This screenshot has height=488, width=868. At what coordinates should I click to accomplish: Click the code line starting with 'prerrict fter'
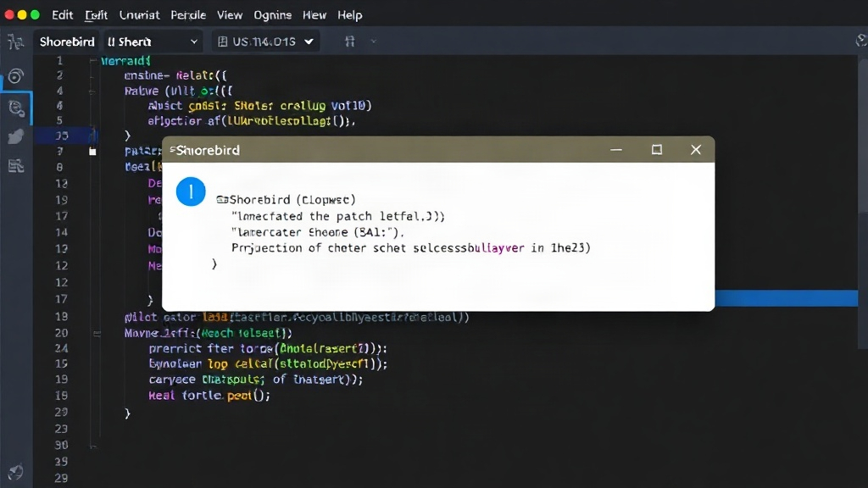(x=268, y=348)
